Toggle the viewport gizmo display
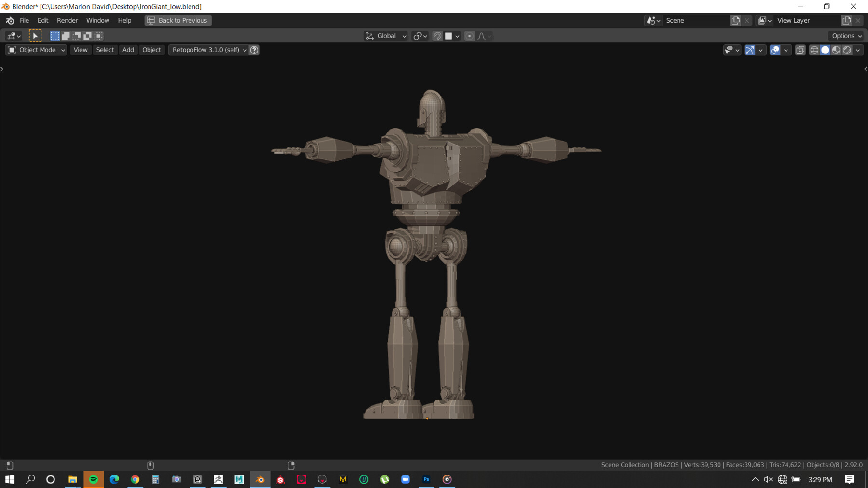 point(749,50)
